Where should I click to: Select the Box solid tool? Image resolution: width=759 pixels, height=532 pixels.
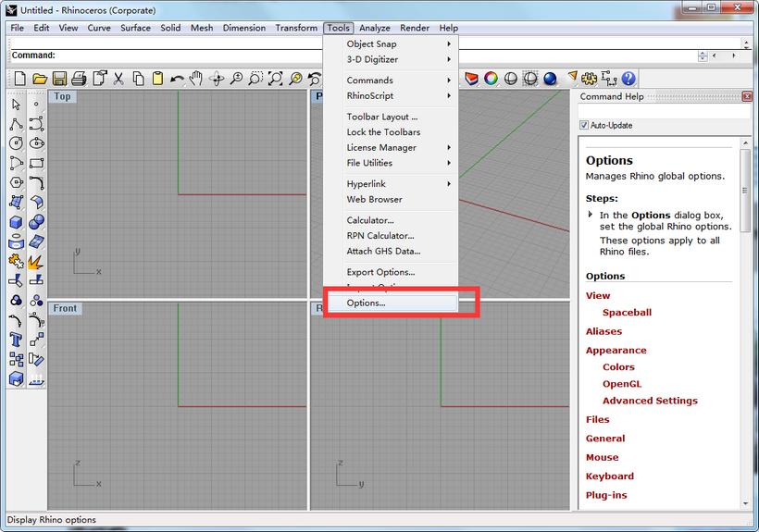tap(16, 222)
